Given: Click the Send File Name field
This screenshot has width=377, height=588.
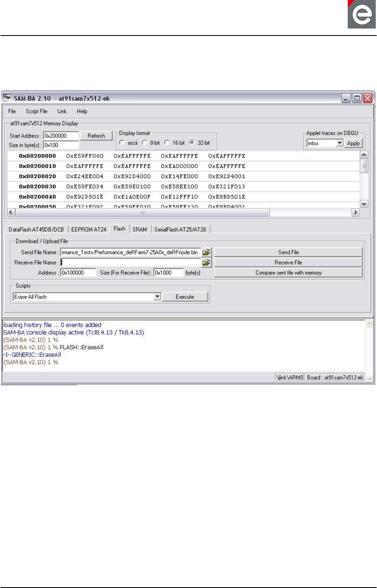Looking at the screenshot, I should click(x=130, y=252).
